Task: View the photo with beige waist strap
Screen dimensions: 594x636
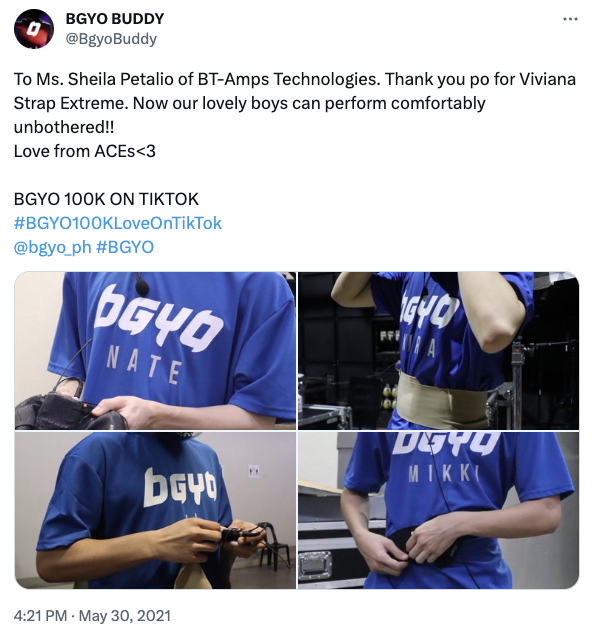Action: [439, 351]
